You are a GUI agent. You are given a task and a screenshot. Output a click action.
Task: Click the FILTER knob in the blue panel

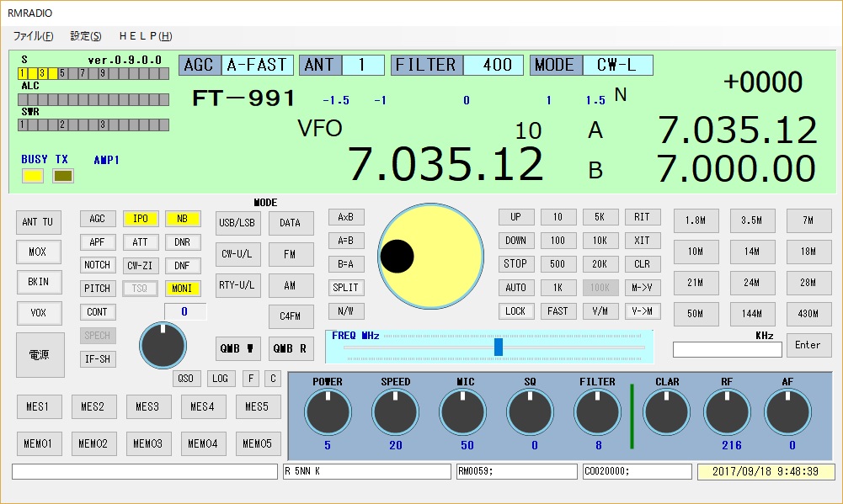coord(597,412)
